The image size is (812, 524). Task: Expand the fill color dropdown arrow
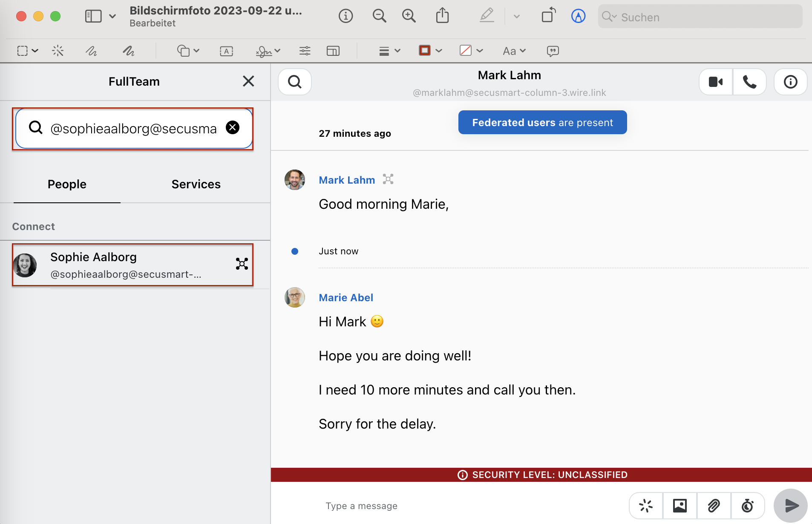click(480, 51)
